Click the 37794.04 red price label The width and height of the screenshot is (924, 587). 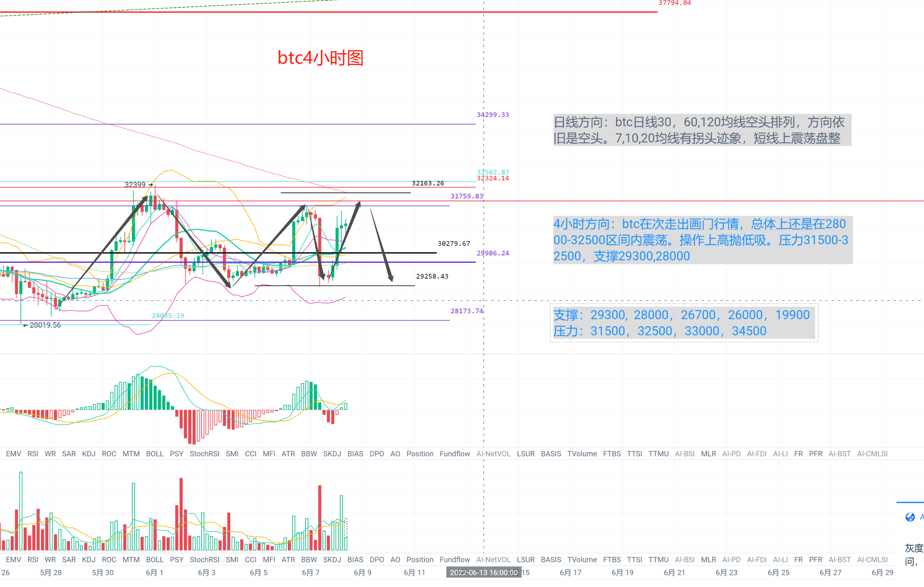(x=675, y=3)
